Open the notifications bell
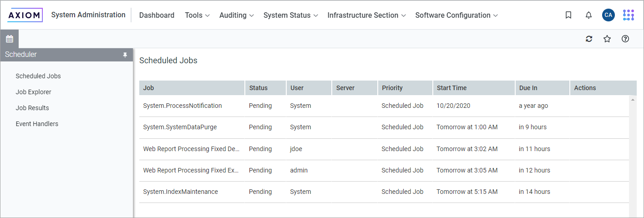The image size is (644, 218). coord(588,15)
